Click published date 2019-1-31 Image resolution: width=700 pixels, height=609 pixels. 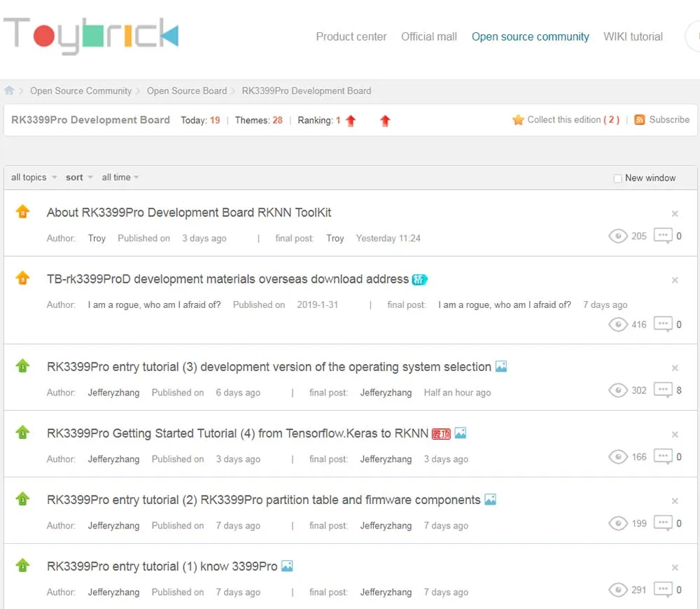[317, 305]
